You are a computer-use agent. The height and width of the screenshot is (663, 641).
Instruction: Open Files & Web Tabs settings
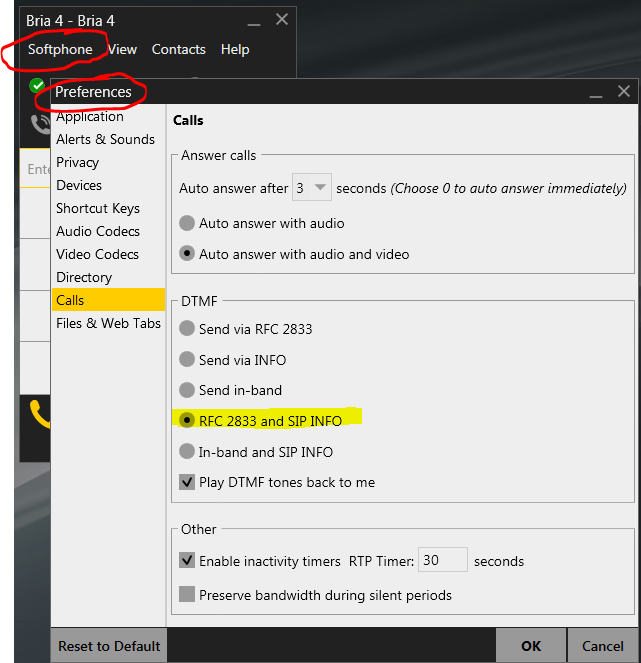tap(108, 323)
